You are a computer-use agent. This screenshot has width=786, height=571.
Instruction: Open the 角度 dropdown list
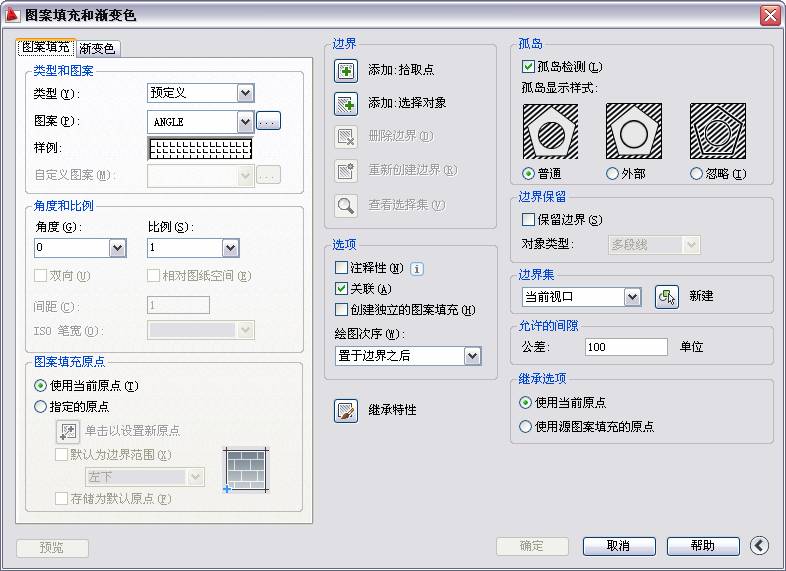pos(117,248)
